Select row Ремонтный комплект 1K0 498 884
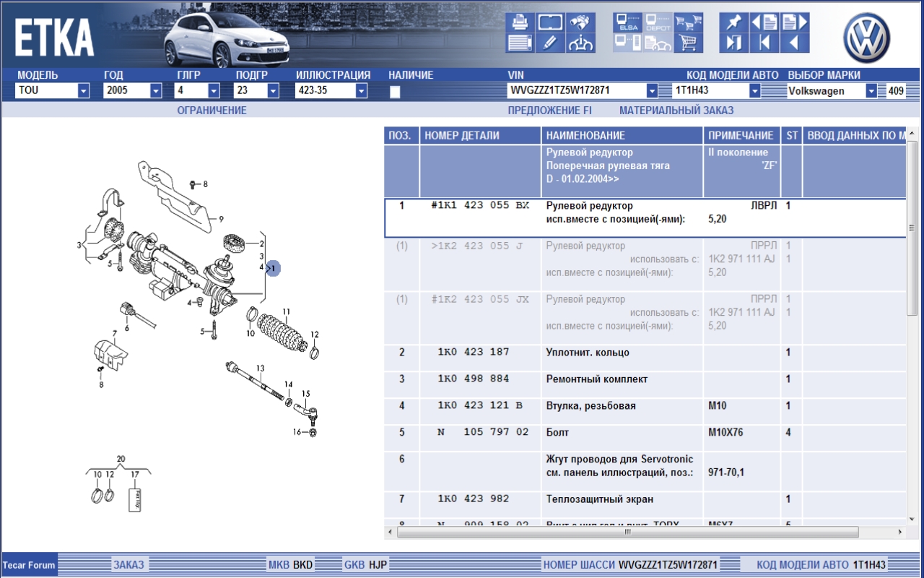924x578 pixels. 645,385
